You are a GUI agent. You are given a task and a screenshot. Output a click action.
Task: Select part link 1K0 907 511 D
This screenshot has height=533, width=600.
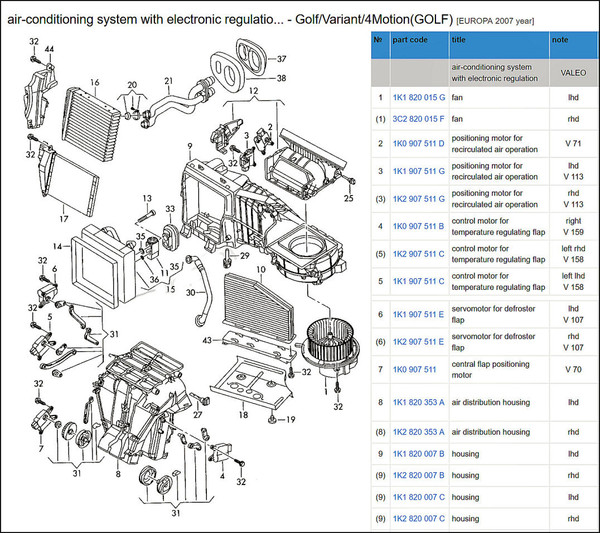[419, 143]
